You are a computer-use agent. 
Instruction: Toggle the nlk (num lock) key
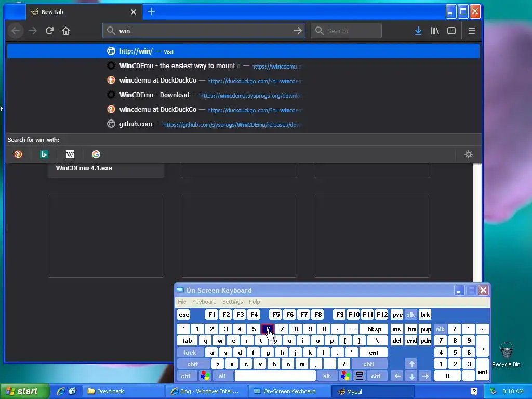440,329
